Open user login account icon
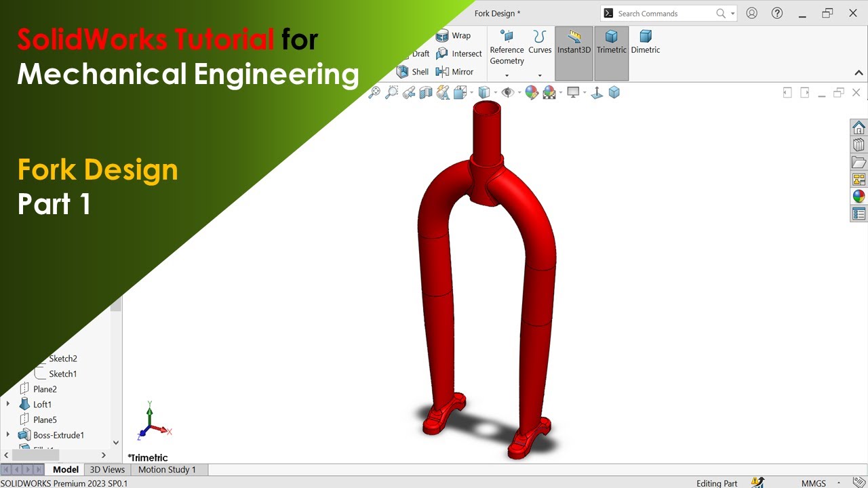The width and height of the screenshot is (868, 488). click(751, 13)
